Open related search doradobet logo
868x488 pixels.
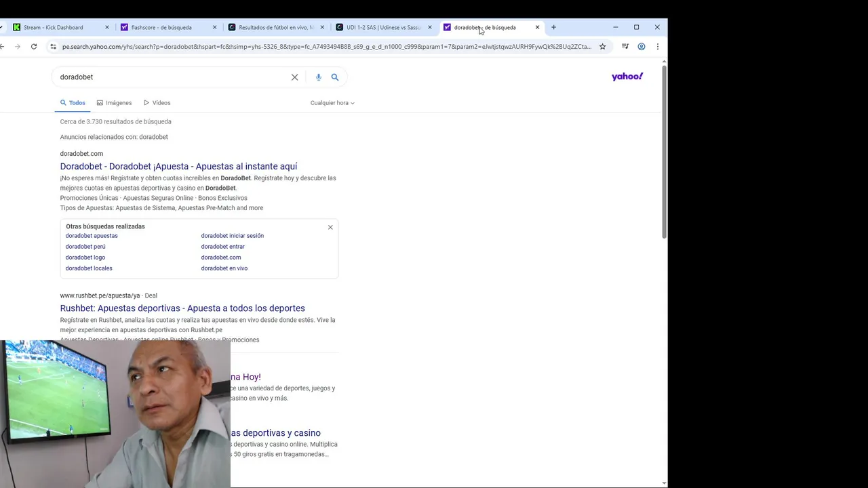coord(85,258)
